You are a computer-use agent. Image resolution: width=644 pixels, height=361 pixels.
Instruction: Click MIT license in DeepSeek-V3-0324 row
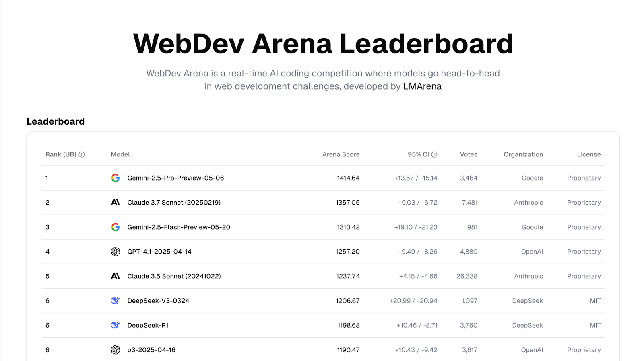[595, 301]
